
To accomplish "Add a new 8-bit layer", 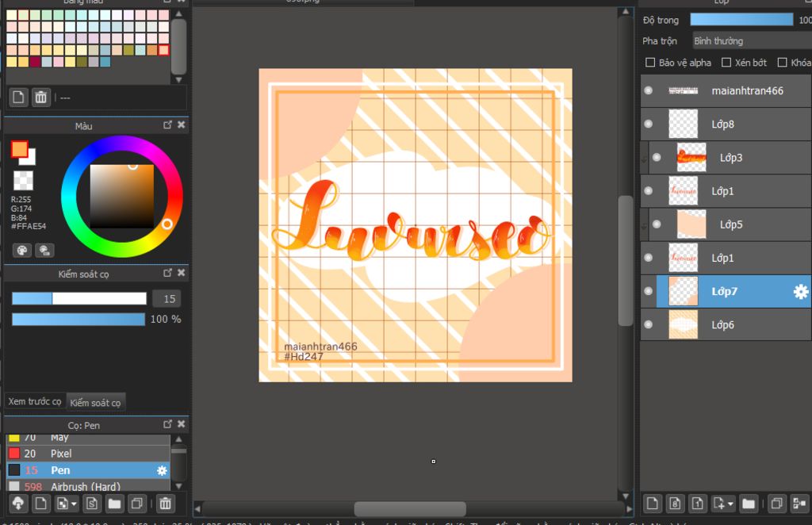I will pos(675,504).
